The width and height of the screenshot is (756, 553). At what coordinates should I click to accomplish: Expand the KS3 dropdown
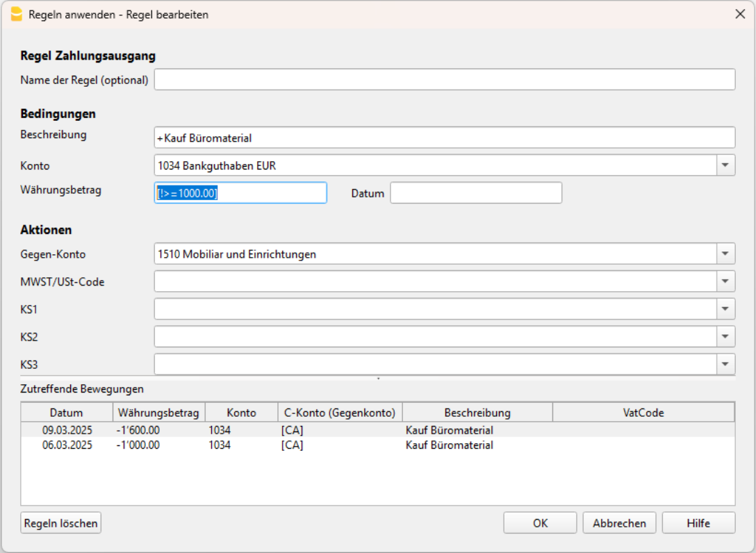coord(725,364)
